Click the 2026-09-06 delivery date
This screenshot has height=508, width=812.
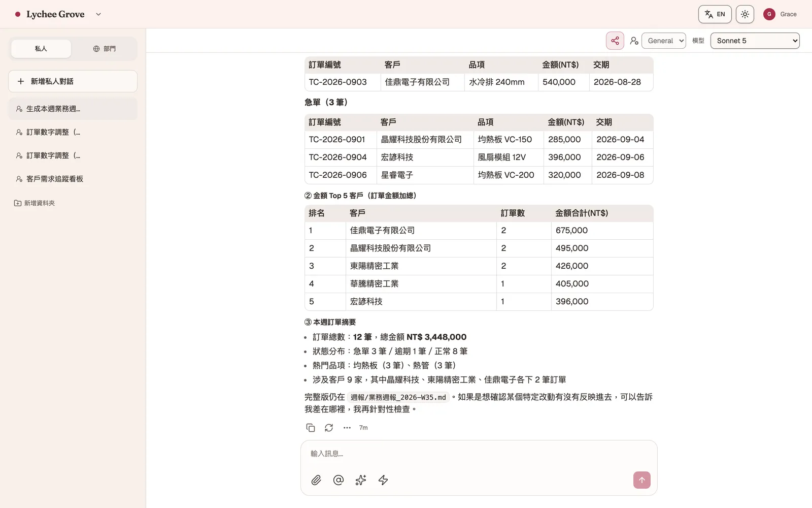620,157
